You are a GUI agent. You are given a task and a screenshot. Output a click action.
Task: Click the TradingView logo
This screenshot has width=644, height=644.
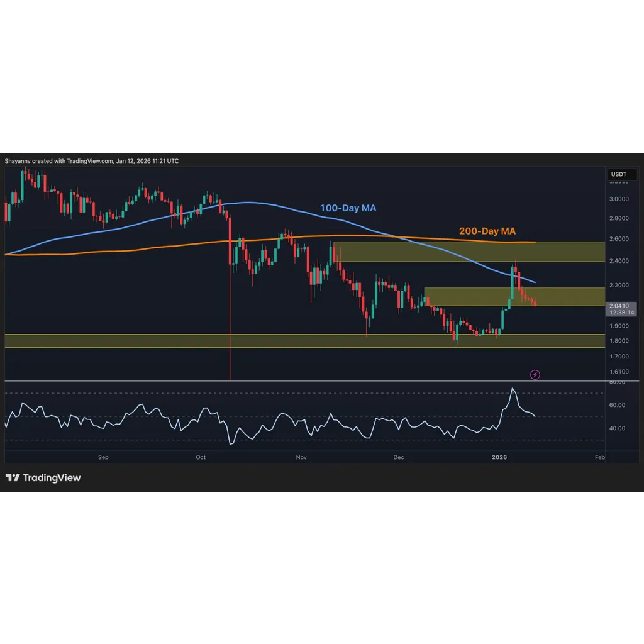(x=43, y=478)
